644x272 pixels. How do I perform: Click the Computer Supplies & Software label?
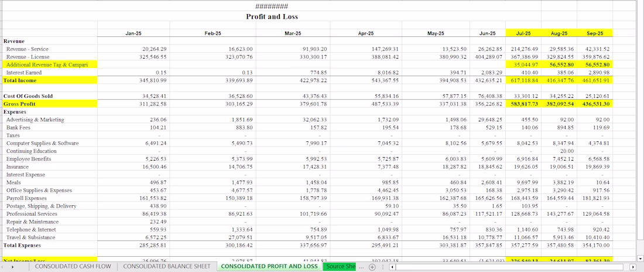(42, 143)
